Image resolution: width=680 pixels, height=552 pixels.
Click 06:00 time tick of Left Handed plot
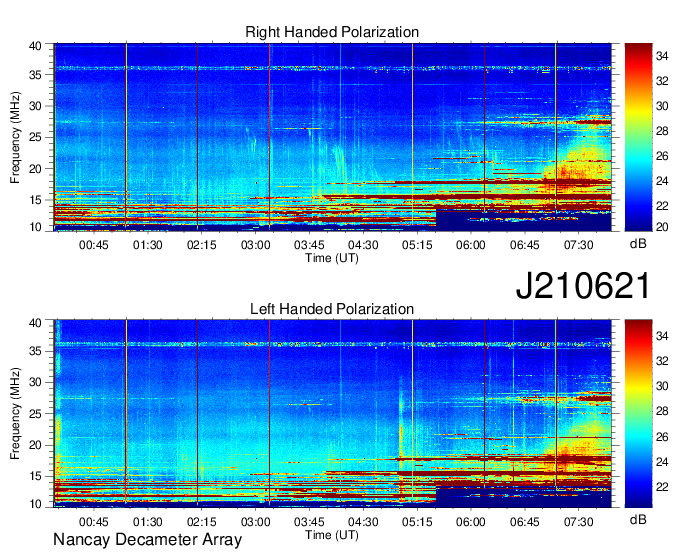pyautogui.click(x=471, y=521)
